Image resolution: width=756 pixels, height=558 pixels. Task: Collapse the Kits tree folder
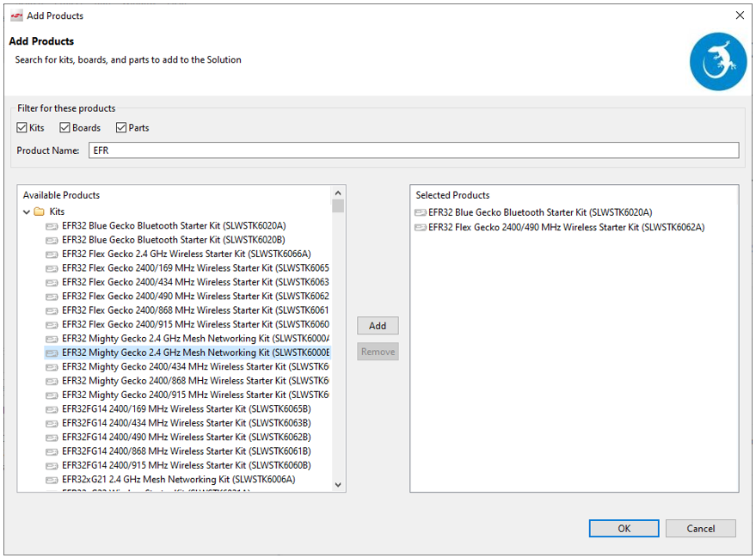pyautogui.click(x=27, y=212)
